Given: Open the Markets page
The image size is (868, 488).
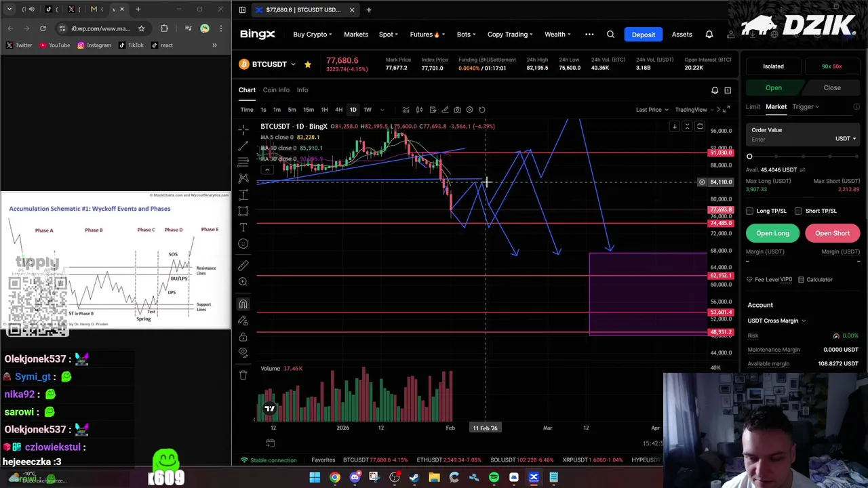Looking at the screenshot, I should (x=356, y=35).
